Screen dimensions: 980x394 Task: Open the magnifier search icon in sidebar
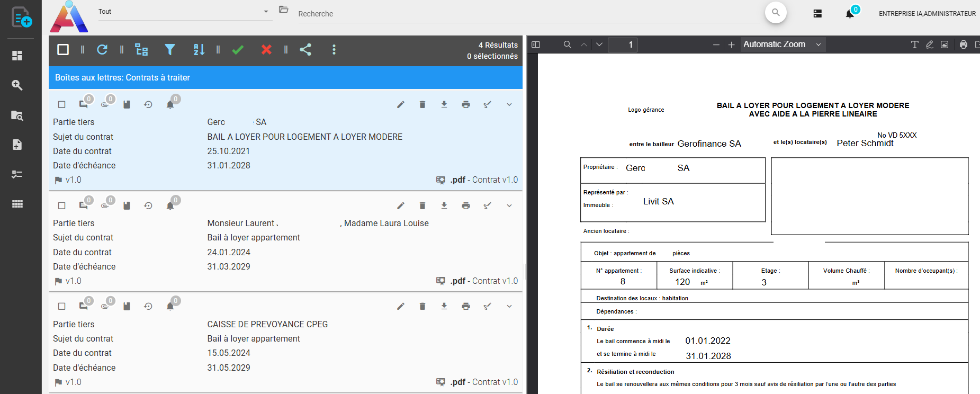click(17, 85)
